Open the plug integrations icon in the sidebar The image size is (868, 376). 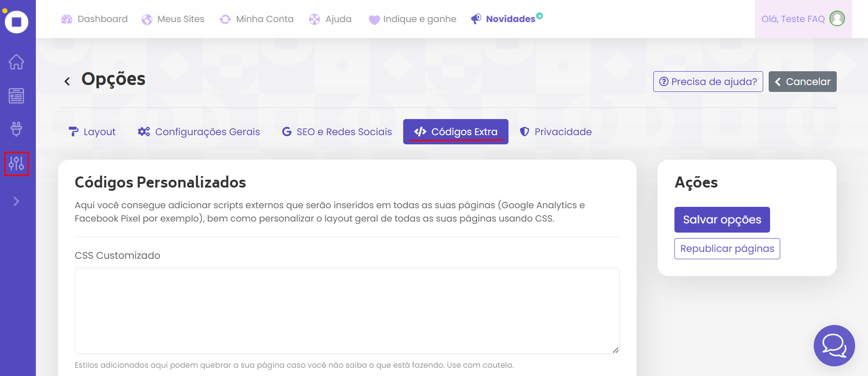[17, 129]
